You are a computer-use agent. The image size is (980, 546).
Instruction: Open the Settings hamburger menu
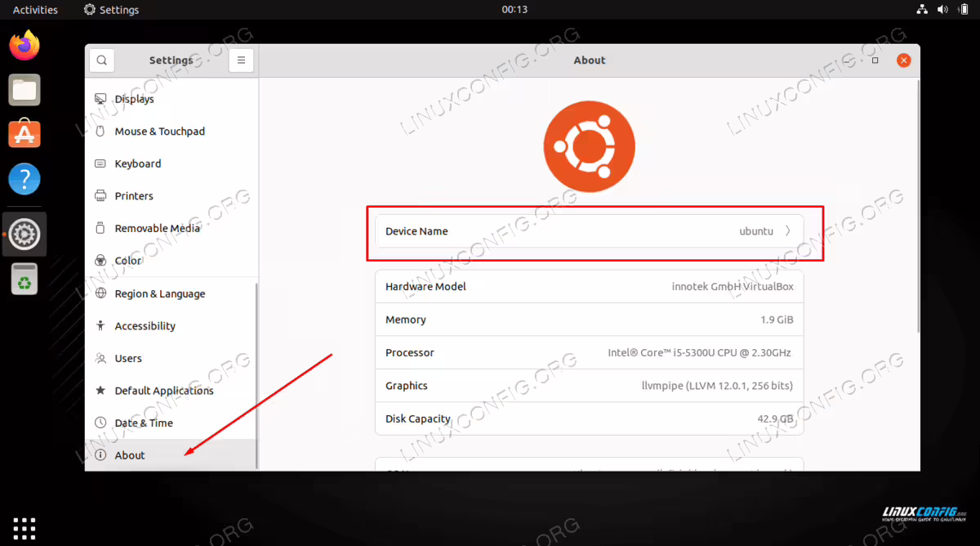coord(242,60)
